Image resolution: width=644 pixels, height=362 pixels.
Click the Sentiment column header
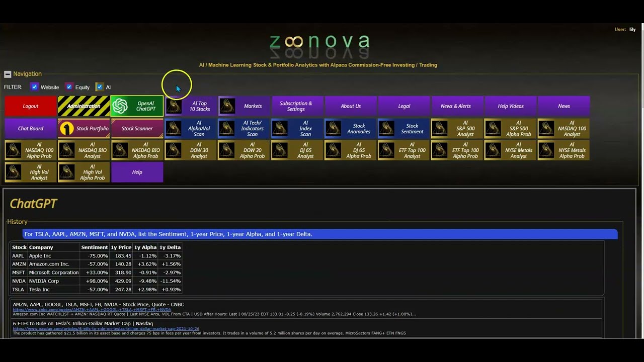[95, 247]
